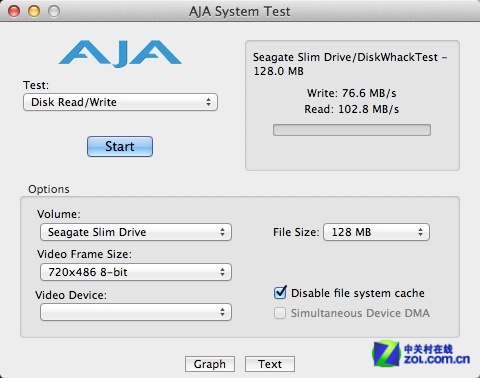
Task: Open the Video Frame Size dropdown
Action: pos(136,272)
